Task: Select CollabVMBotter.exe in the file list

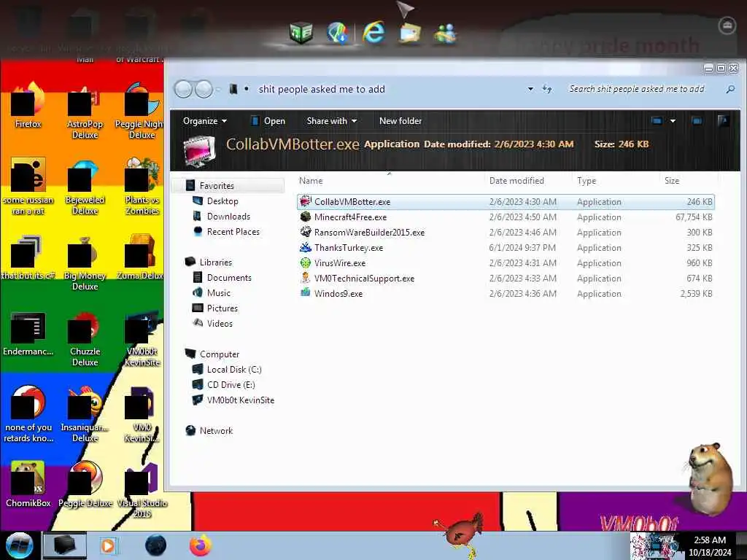Action: click(506, 202)
